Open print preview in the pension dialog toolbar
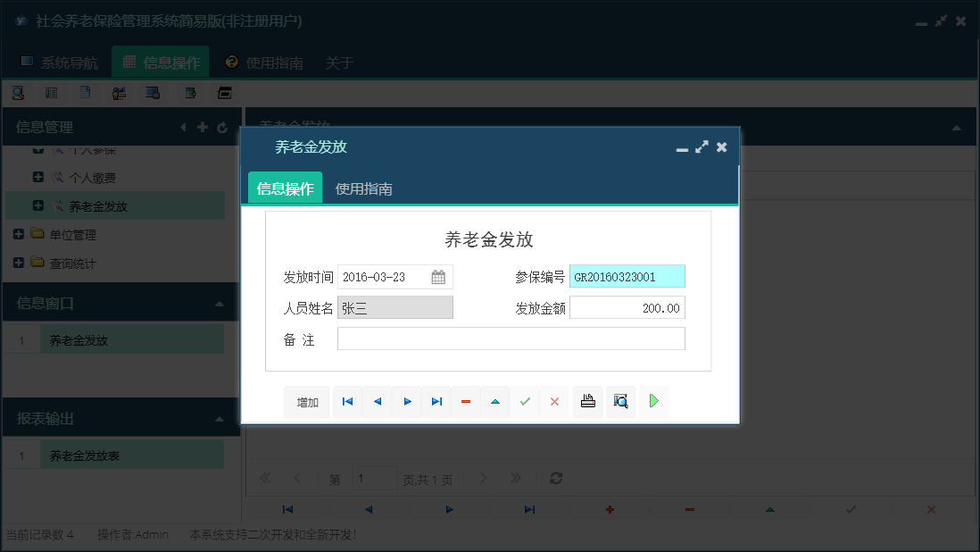This screenshot has height=552, width=980. 620,401
